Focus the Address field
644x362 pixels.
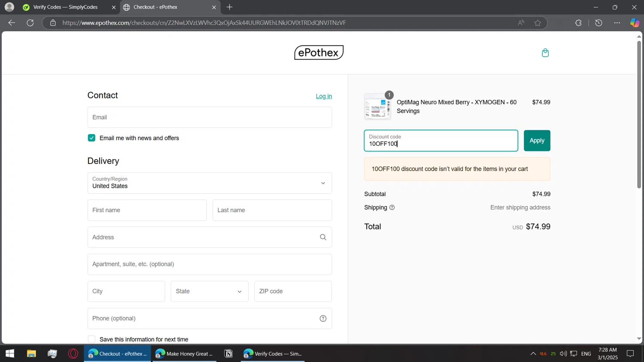(x=210, y=237)
